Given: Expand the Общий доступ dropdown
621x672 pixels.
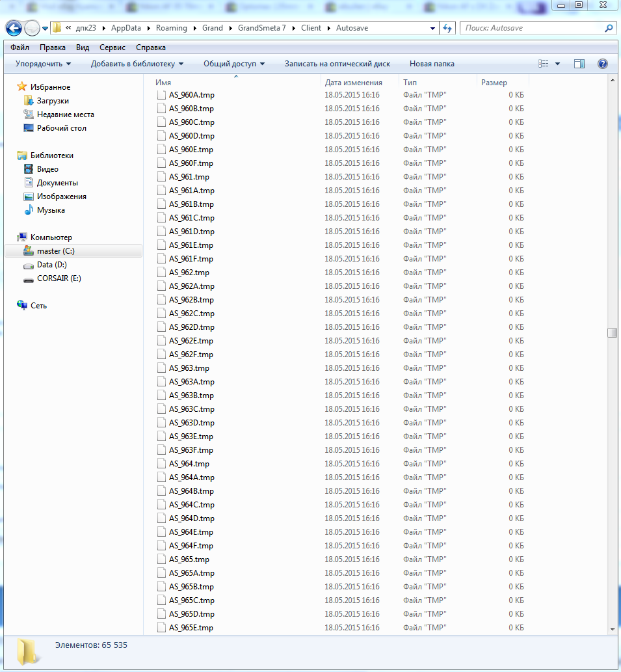Looking at the screenshot, I should click(x=234, y=64).
